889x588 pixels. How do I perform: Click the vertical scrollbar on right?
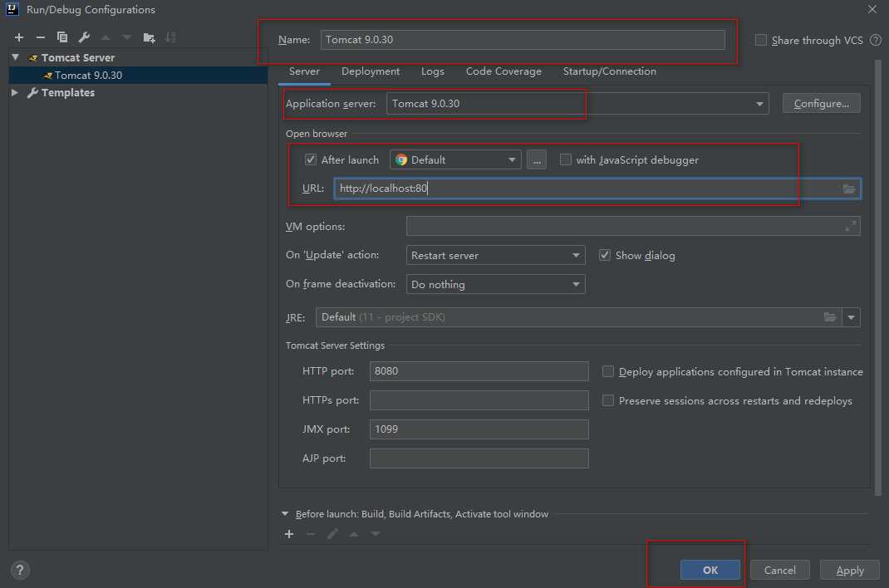(x=877, y=277)
